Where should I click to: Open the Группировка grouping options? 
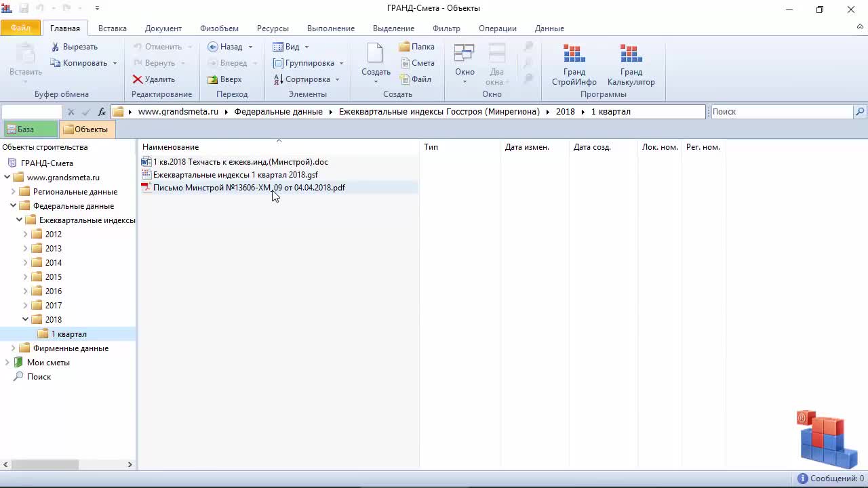(308, 63)
